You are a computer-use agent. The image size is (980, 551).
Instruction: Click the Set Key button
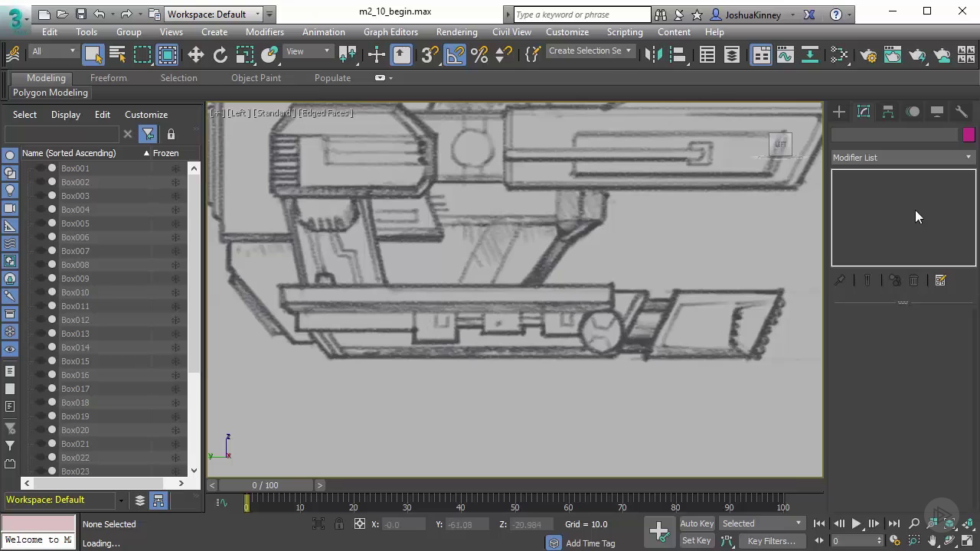point(696,540)
